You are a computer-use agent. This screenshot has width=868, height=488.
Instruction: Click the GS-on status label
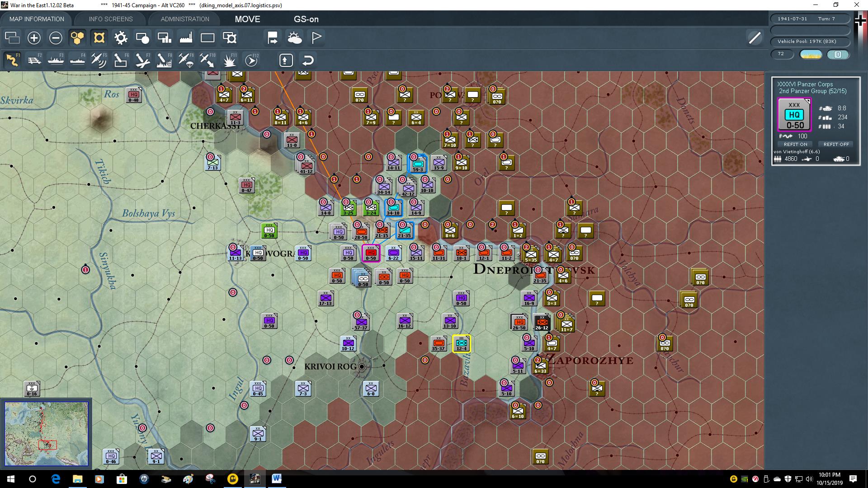(x=306, y=19)
